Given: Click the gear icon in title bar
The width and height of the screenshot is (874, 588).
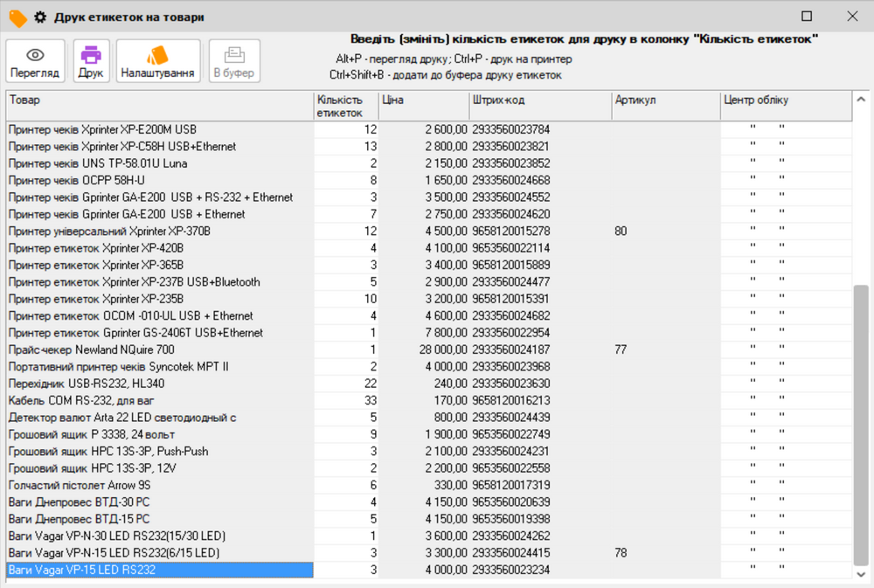Looking at the screenshot, I should pos(40,17).
